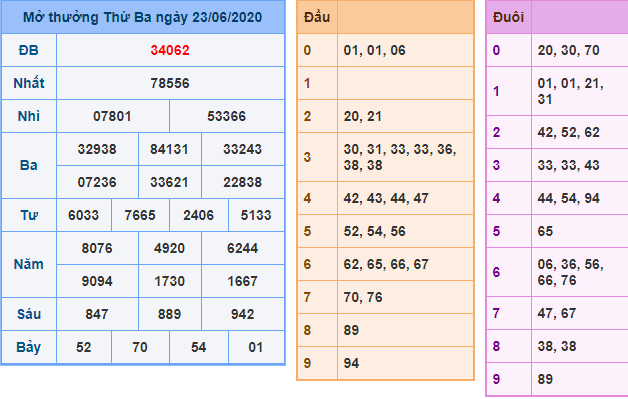Select fifth prize number 1730

[169, 281]
